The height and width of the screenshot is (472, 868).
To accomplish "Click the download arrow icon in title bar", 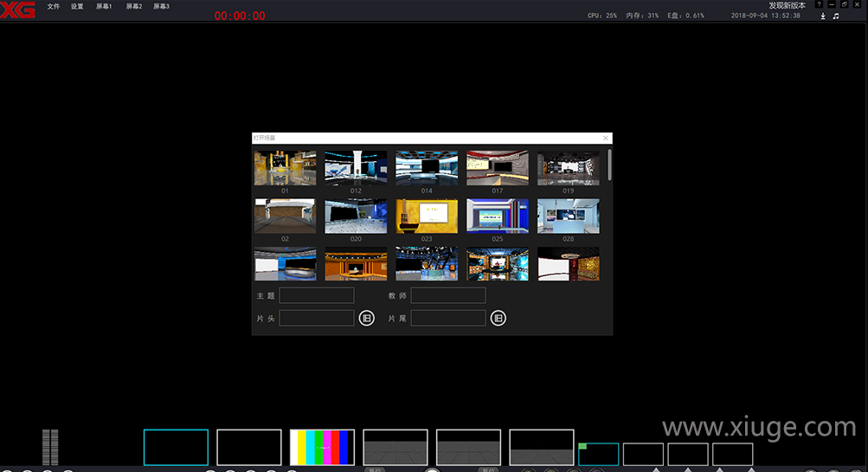I will tap(822, 16).
